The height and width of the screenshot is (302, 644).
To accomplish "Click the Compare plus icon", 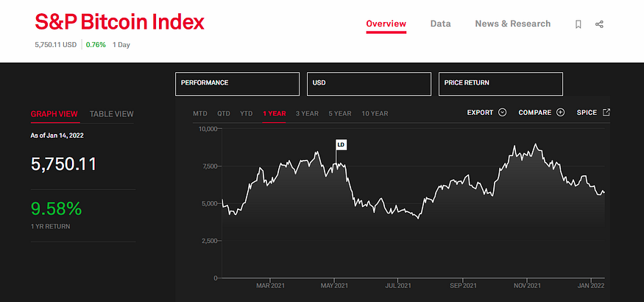I will (561, 112).
